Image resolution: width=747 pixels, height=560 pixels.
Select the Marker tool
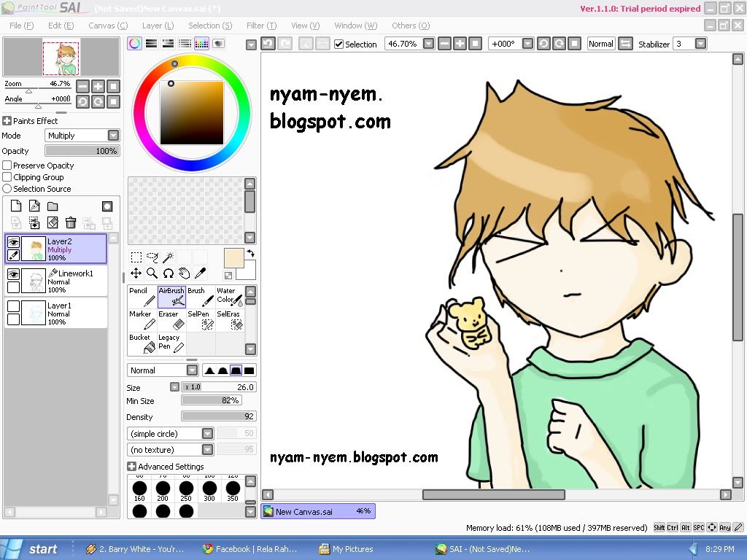point(142,320)
